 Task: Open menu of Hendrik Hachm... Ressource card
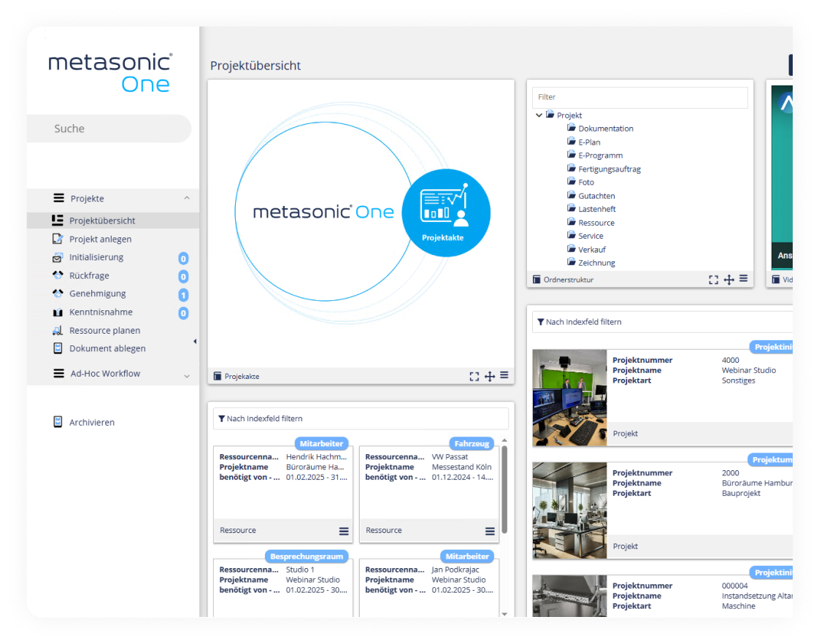[x=344, y=531]
